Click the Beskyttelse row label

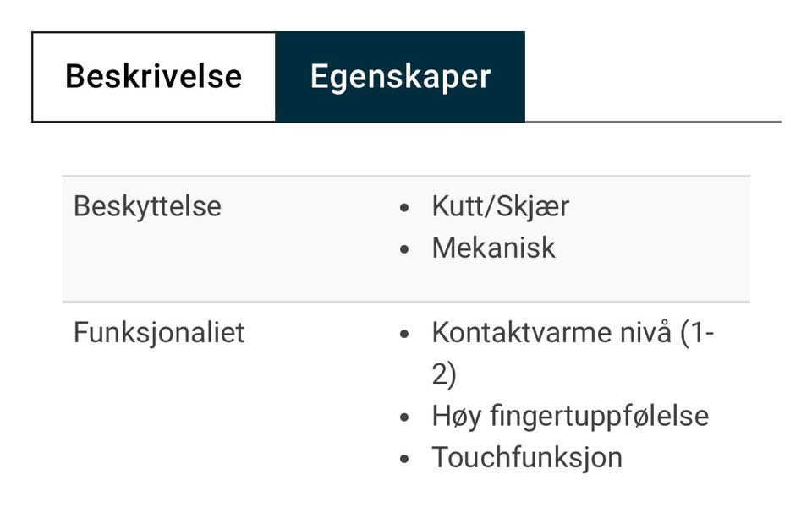tap(147, 206)
